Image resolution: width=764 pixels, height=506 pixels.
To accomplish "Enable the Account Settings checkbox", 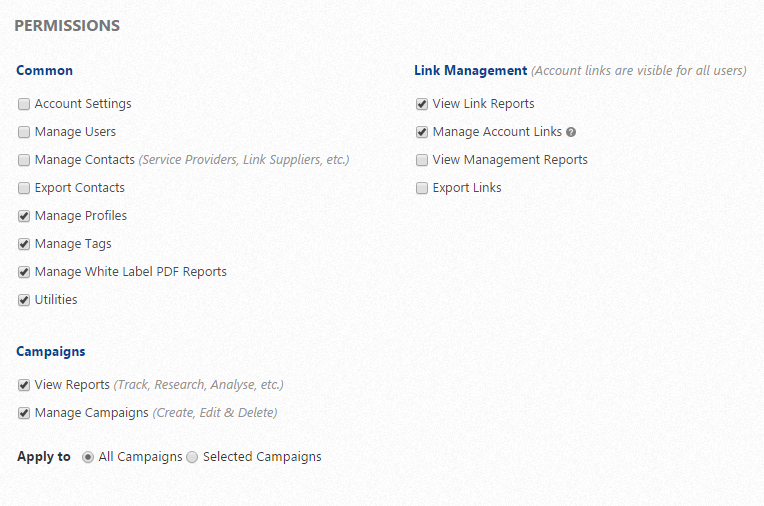I will coord(24,104).
